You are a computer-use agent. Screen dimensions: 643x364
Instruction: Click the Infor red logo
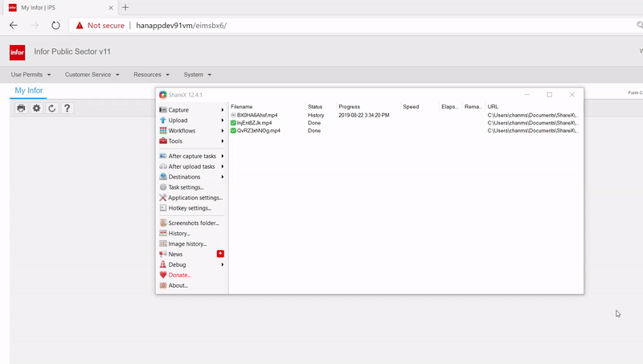(x=17, y=52)
